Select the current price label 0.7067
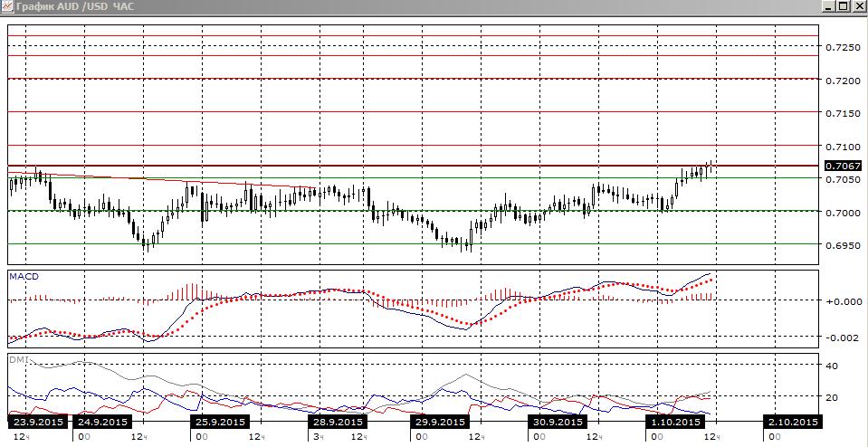Viewport: 868px width, 447px height. pos(843,166)
